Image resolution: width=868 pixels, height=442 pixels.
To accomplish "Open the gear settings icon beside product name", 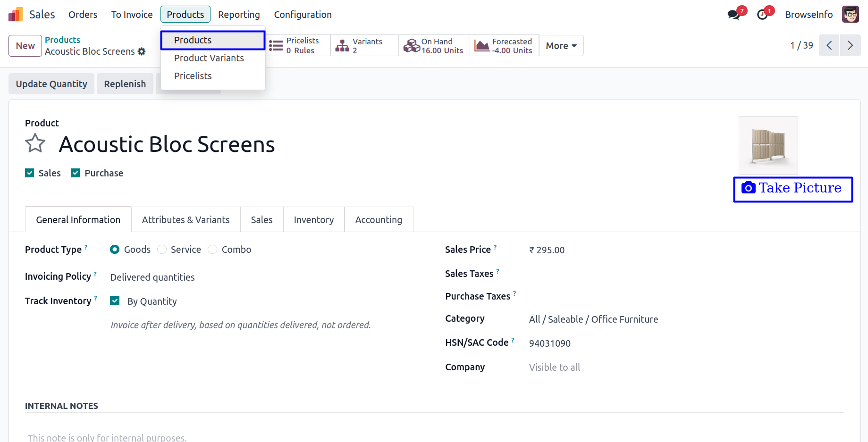I will point(142,51).
